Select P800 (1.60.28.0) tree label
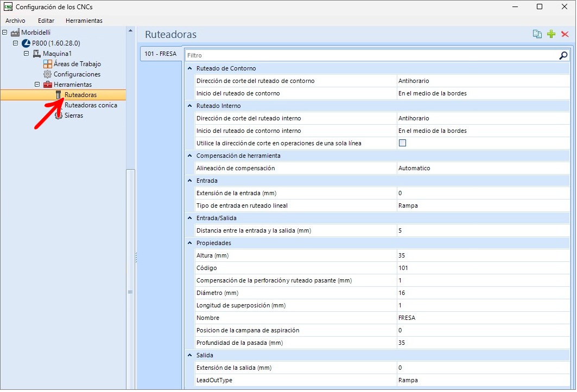The image size is (577, 392). pos(56,43)
